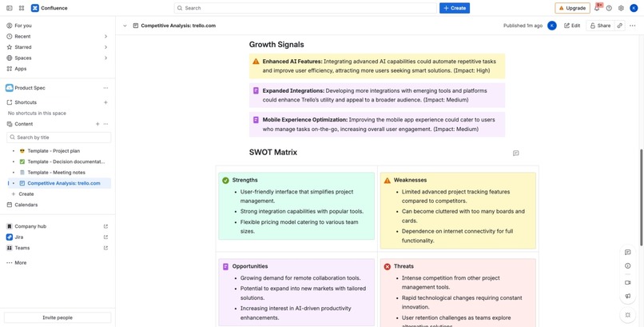Expand the Starred submenu chevron

click(x=105, y=47)
